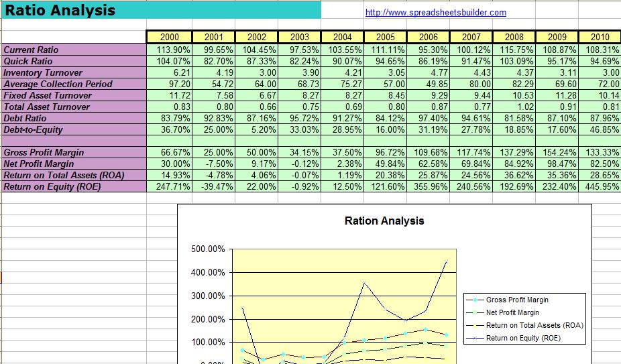Image resolution: width=621 pixels, height=364 pixels.
Task: Click the Fixed Asset Turnover label
Action: 74,95
